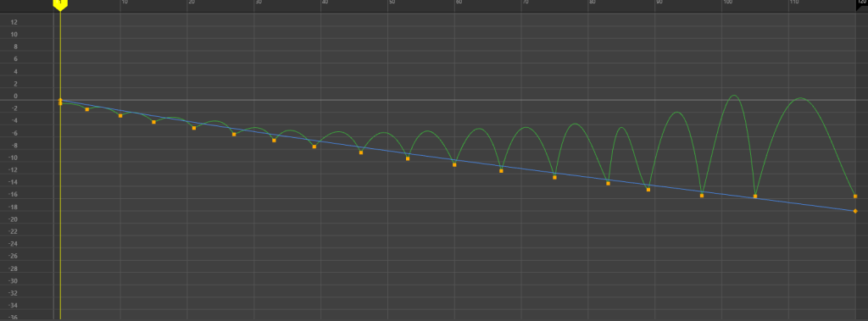
Task: Select the blue curve's end keyframe diamond at frame 120
Action: tap(855, 211)
